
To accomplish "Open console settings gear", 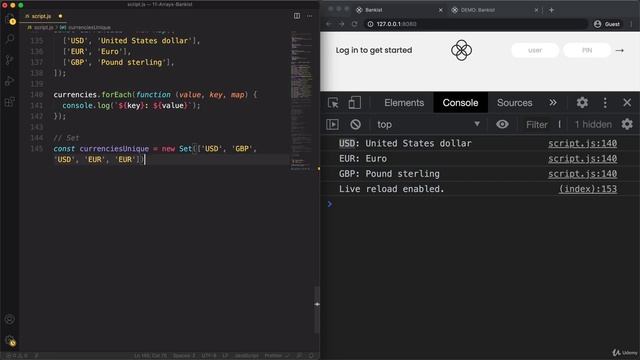I will coord(627,124).
